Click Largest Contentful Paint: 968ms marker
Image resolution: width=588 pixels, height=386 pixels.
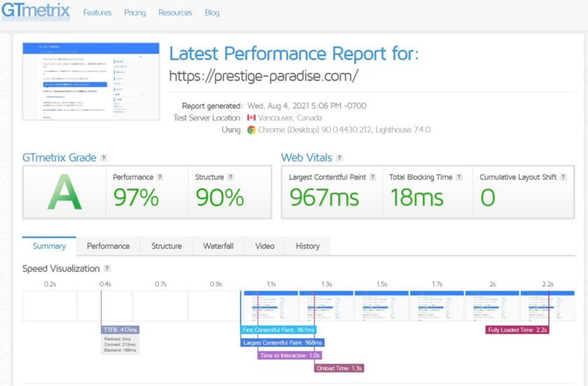pos(282,343)
